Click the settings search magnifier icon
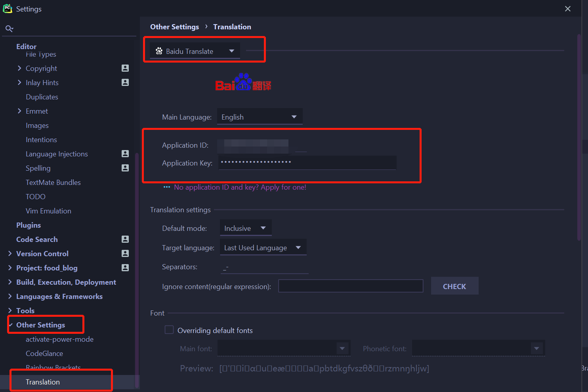The height and width of the screenshot is (392, 588). tap(9, 29)
